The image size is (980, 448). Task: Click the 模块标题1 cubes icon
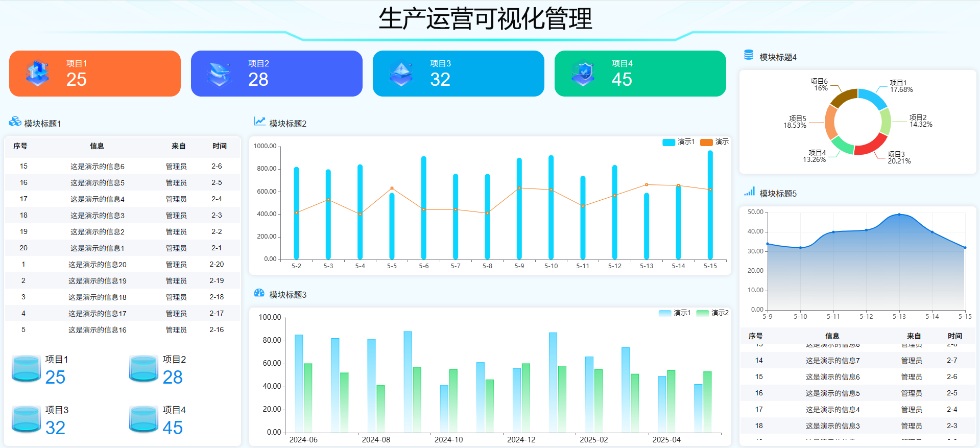point(15,122)
